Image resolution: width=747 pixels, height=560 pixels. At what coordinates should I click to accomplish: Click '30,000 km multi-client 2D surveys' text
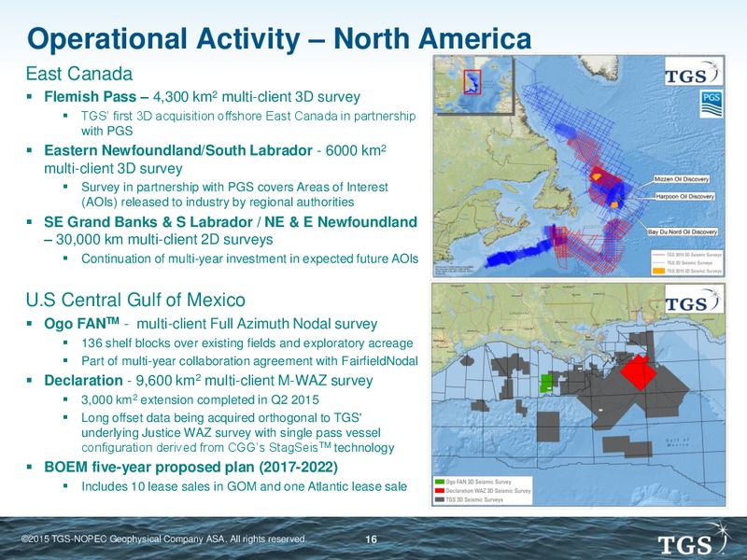coord(164,239)
